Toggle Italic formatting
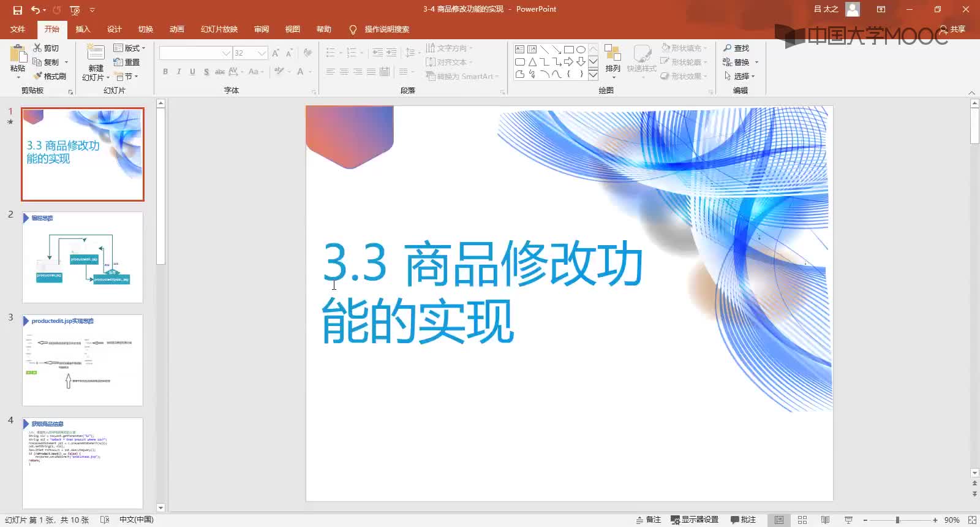This screenshot has width=980, height=527. 179,72
